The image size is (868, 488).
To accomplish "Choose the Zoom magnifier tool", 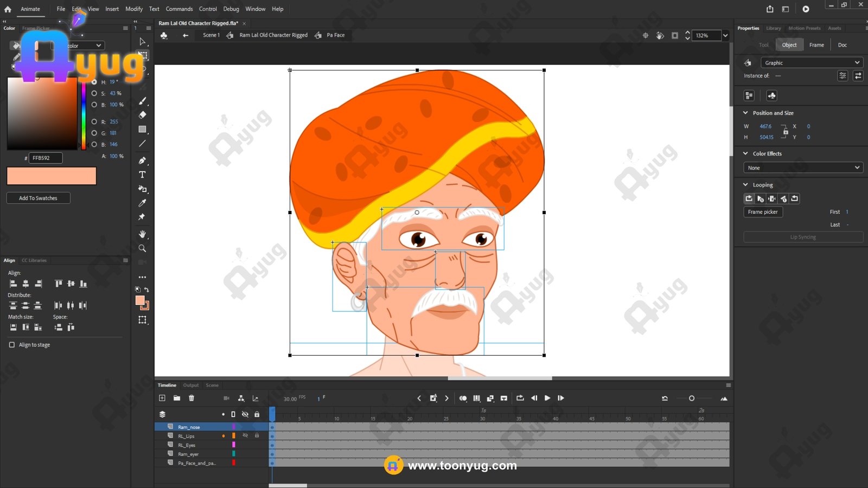I will point(142,248).
